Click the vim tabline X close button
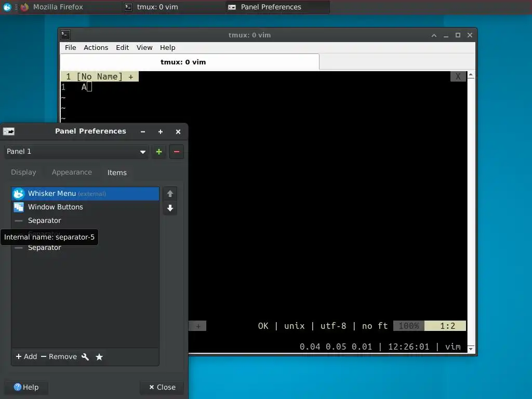 coord(458,76)
